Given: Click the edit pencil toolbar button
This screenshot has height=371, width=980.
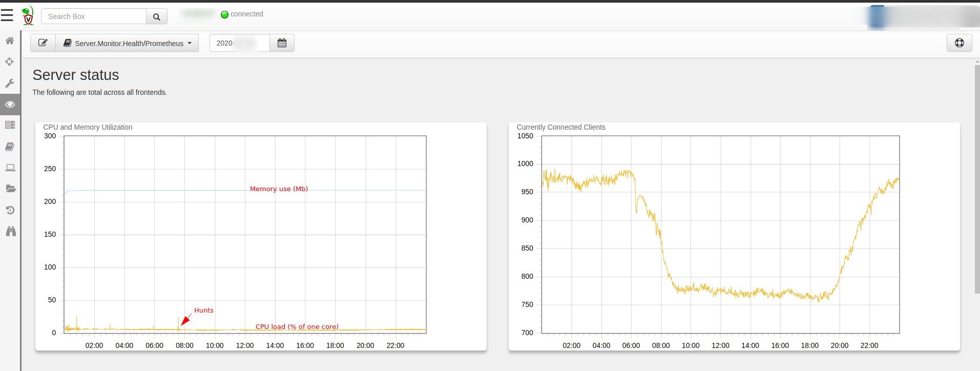Looking at the screenshot, I should tap(43, 43).
